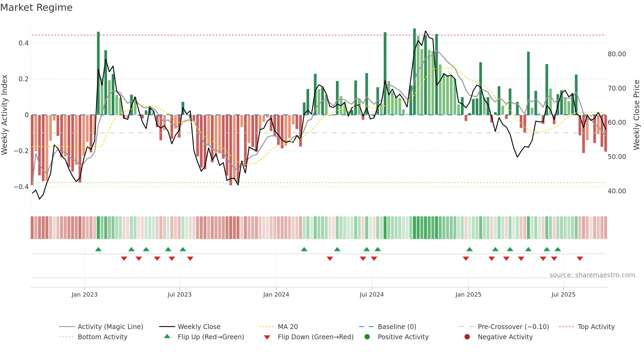Screen dimensions: 644x362
Task: Toggle the Flip Down (Green→Red) legend entry
Action: [309, 337]
